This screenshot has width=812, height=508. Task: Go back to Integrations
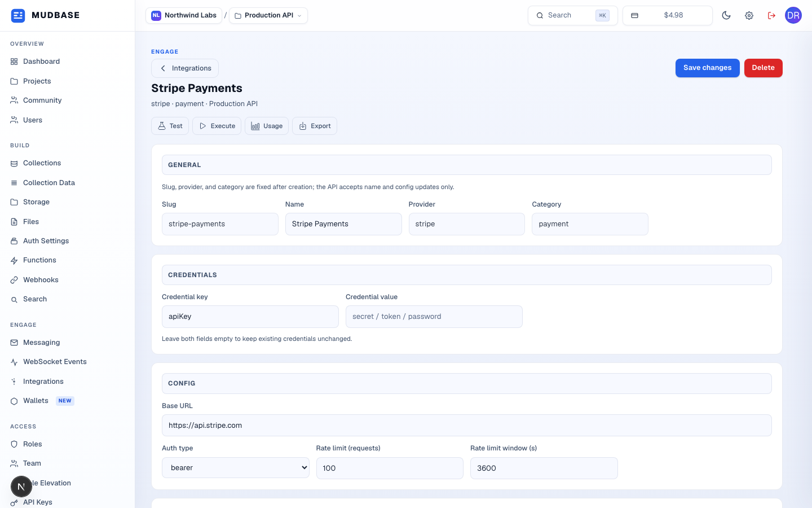pos(185,68)
